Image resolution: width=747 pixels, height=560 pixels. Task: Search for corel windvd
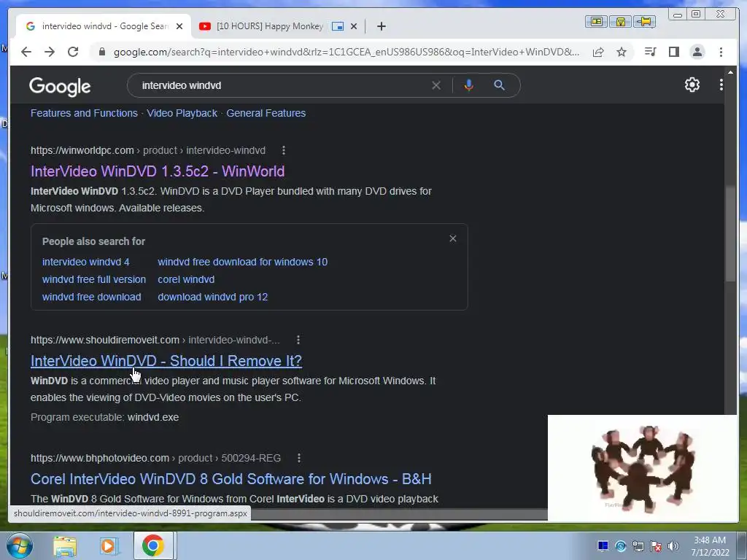(186, 279)
